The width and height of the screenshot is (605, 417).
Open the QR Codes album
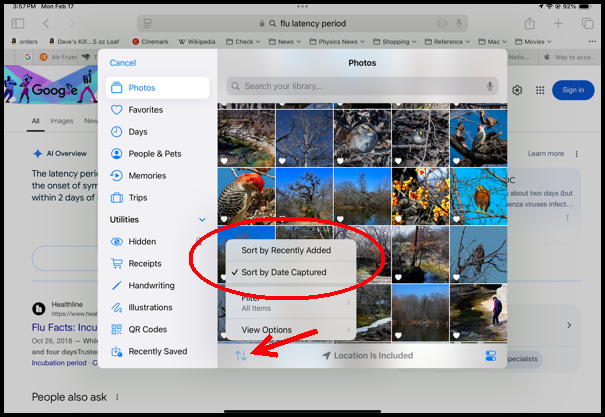tap(157, 330)
